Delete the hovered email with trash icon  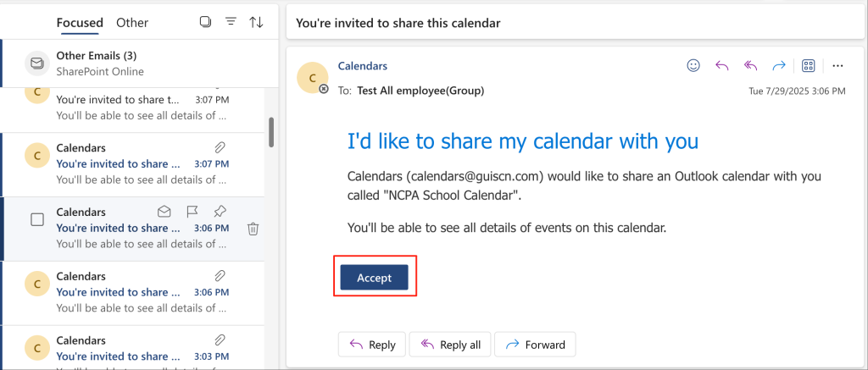(x=253, y=228)
